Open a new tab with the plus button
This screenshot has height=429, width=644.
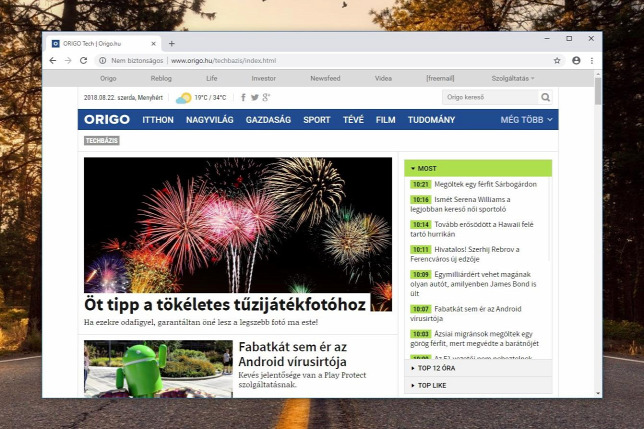[x=172, y=44]
